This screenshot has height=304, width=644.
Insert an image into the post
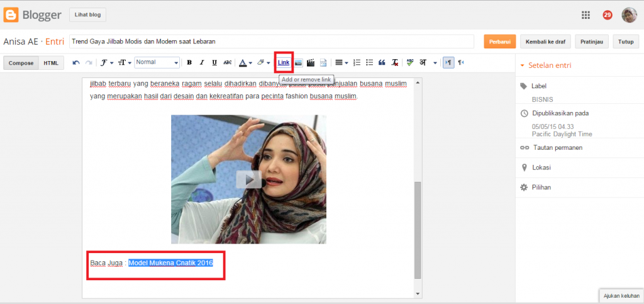[x=299, y=62]
